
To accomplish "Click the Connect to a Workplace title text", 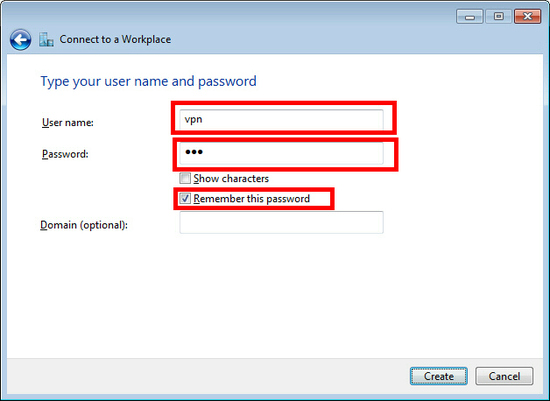I will click(115, 39).
